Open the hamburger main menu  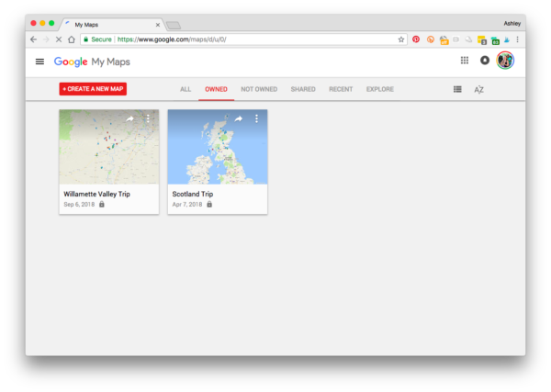point(39,62)
